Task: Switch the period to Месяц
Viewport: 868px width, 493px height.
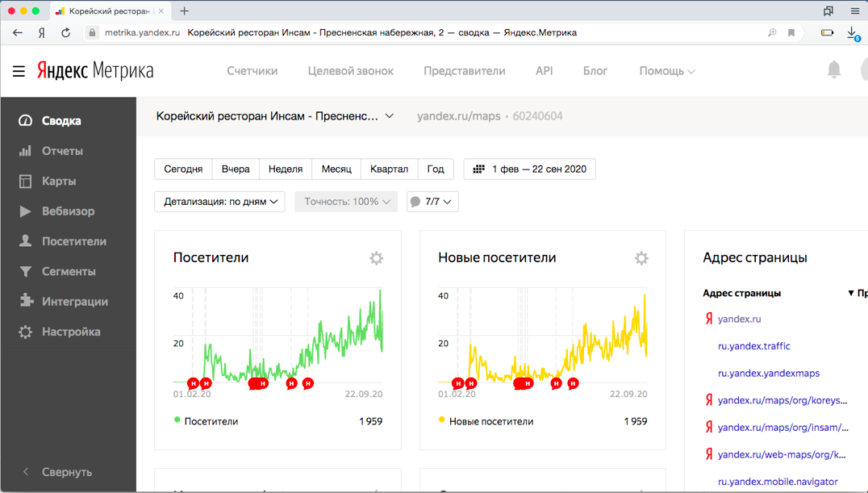Action: (x=336, y=169)
